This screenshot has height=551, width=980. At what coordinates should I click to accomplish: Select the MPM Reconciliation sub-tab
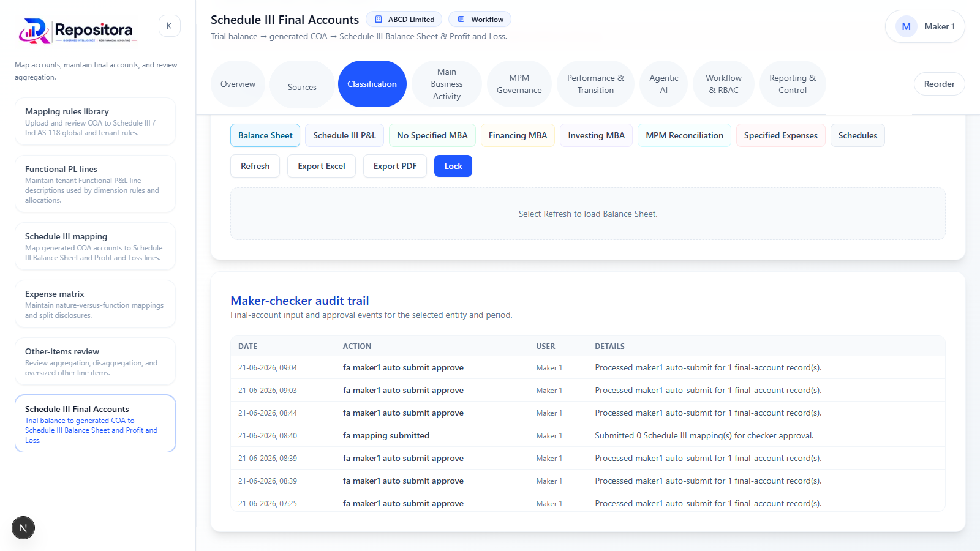click(x=684, y=135)
